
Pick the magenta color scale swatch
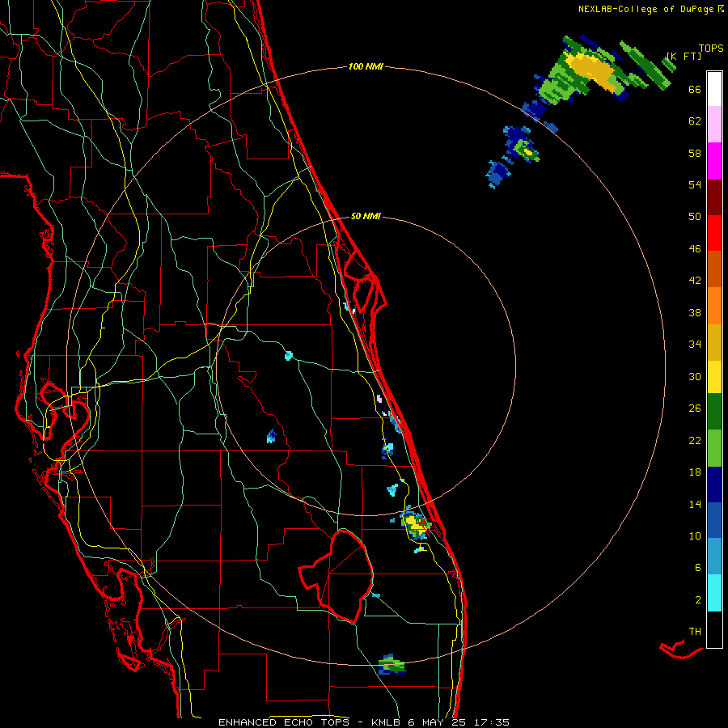tap(714, 161)
